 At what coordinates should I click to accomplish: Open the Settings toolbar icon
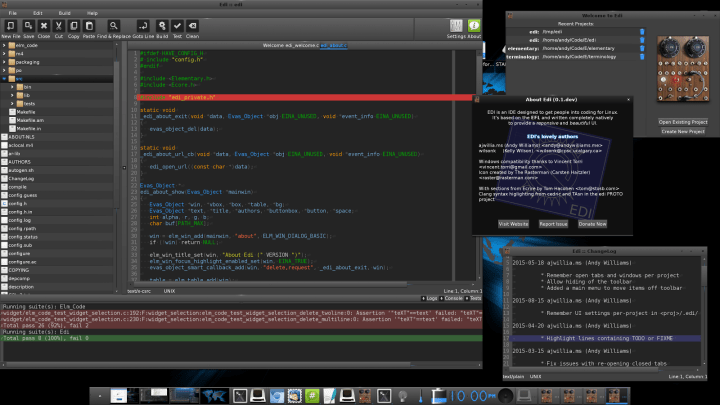456,26
